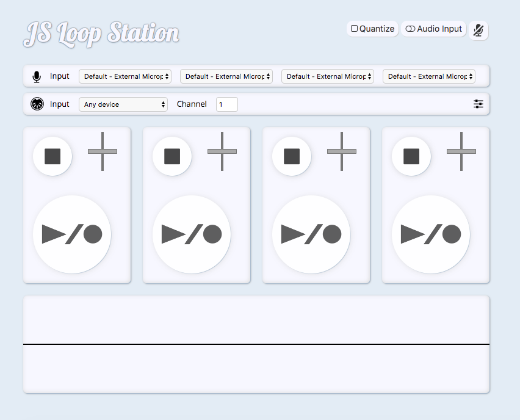
Task: Open first audio input device dropdown
Action: point(125,76)
